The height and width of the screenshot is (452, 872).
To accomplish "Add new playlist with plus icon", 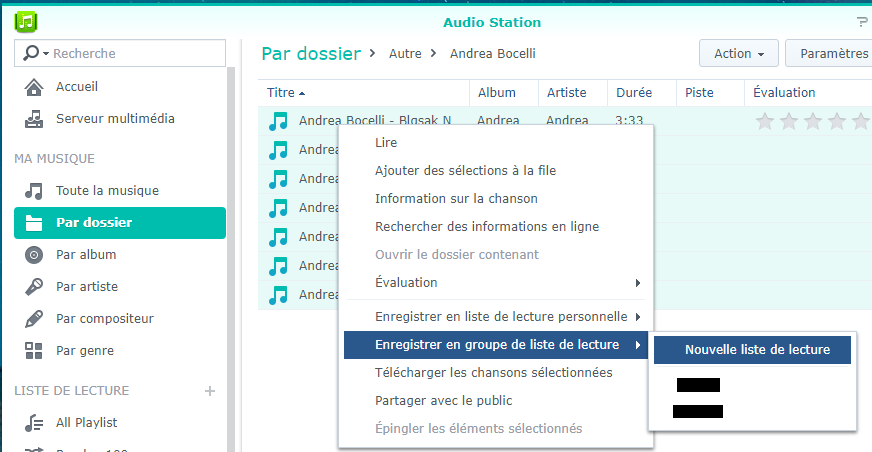I will (210, 391).
